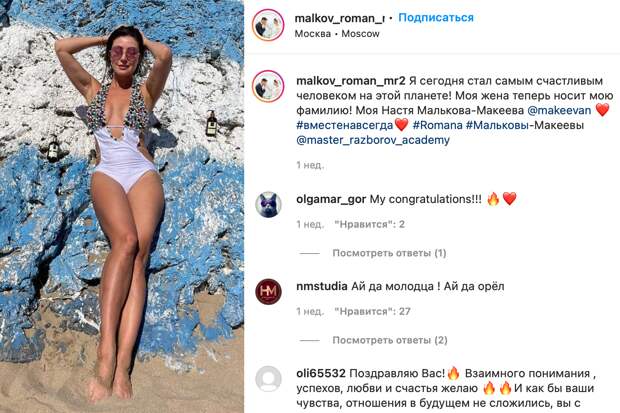This screenshot has width=620, height=413.
Task: Open oli65532 username link
Action: coord(321,373)
